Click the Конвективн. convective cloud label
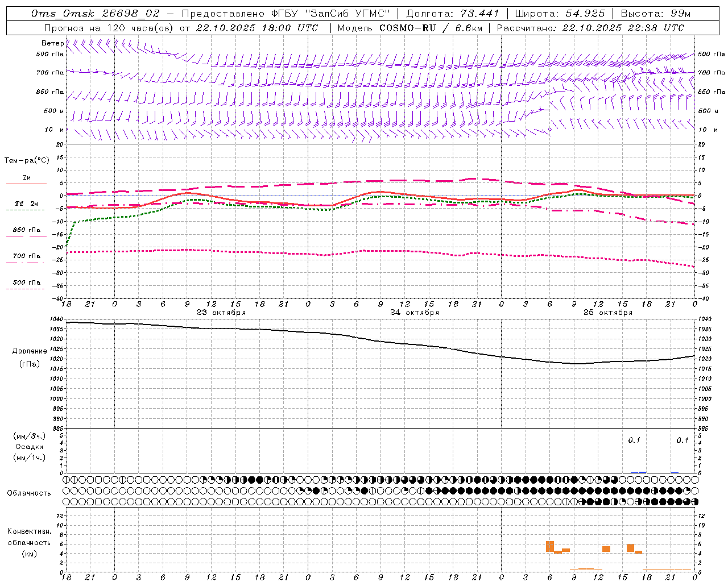 [29, 531]
